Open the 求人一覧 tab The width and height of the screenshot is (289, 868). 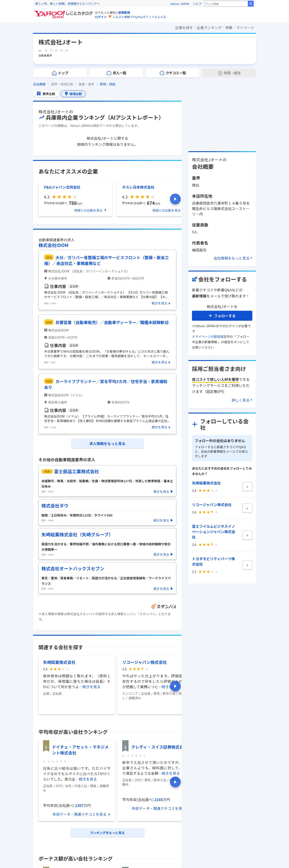tap(116, 73)
